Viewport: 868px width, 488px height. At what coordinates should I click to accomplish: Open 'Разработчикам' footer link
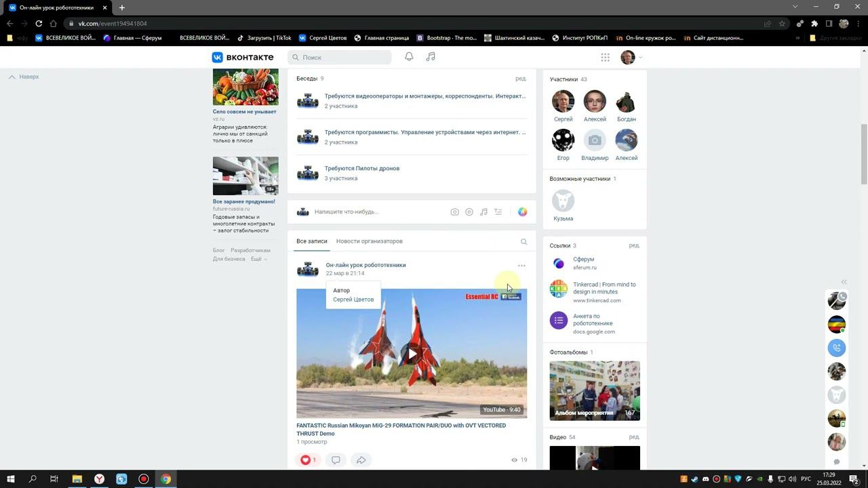pos(250,251)
